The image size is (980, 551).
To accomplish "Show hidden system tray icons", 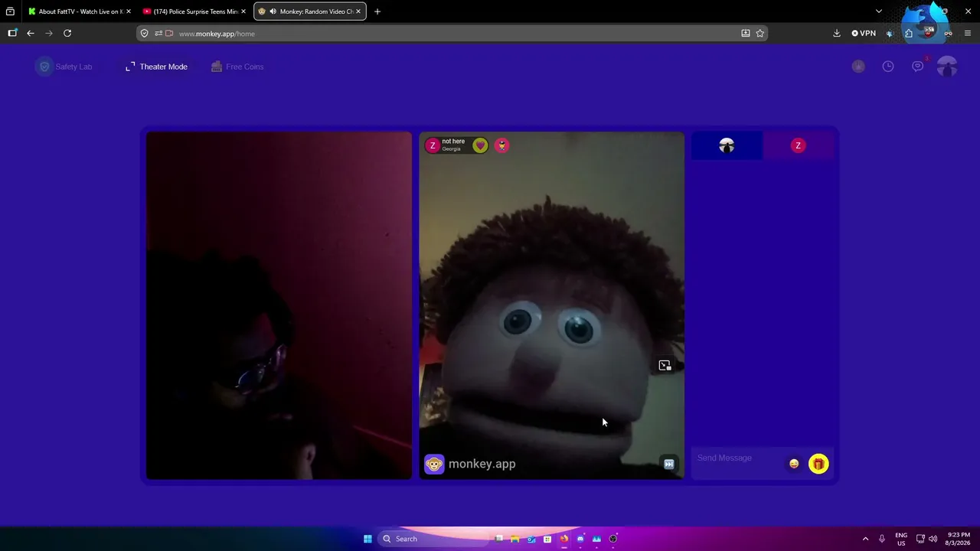I will coord(866,539).
